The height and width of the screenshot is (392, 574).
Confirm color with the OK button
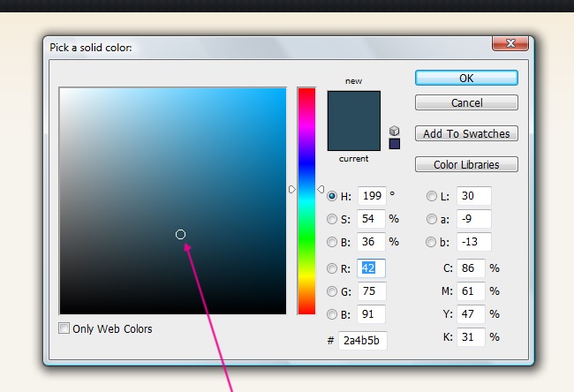(x=466, y=78)
